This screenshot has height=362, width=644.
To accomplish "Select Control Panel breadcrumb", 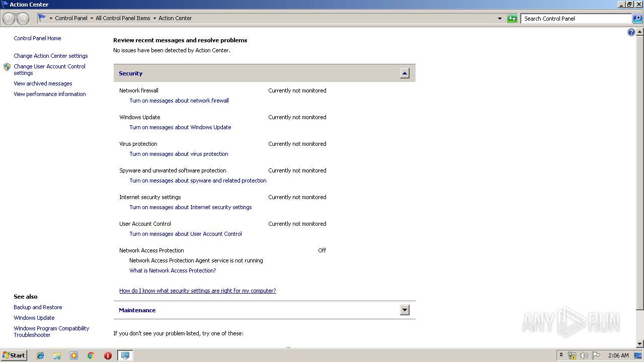I will coord(71,18).
